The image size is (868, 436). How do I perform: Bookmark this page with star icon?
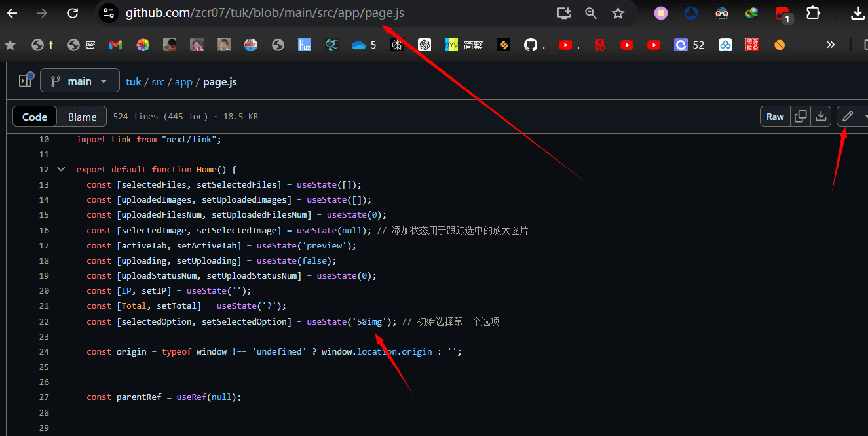click(618, 13)
